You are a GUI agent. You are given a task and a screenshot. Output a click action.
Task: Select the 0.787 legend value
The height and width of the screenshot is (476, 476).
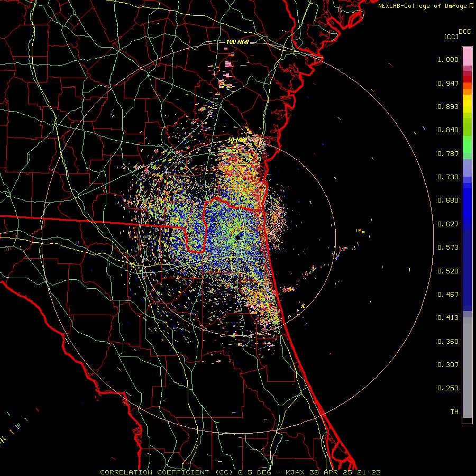coord(448,153)
